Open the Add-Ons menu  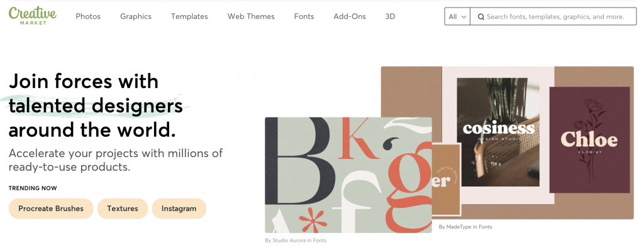pos(350,16)
